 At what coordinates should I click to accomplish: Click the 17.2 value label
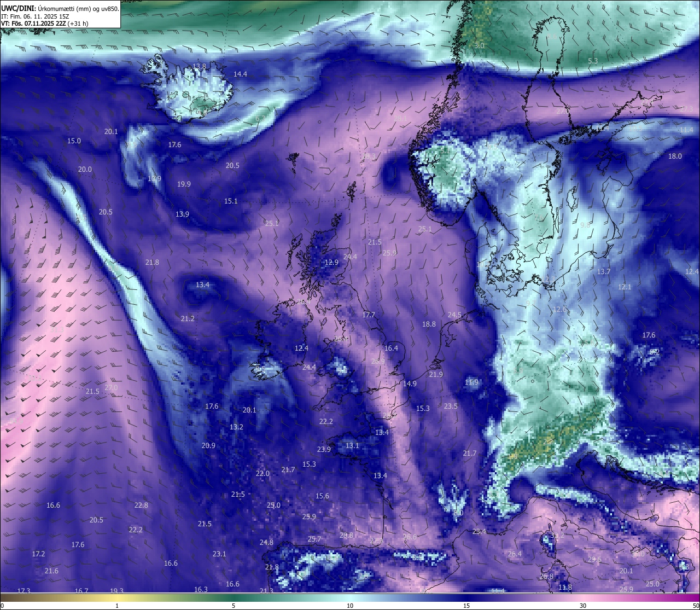38,554
